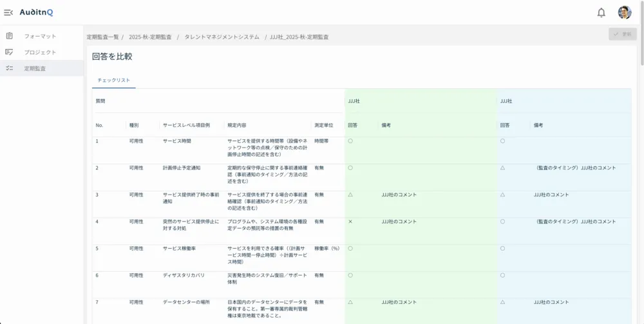The width and height of the screenshot is (644, 324).
Task: Click the △ answer in row 7 blue column
Action: (502, 302)
